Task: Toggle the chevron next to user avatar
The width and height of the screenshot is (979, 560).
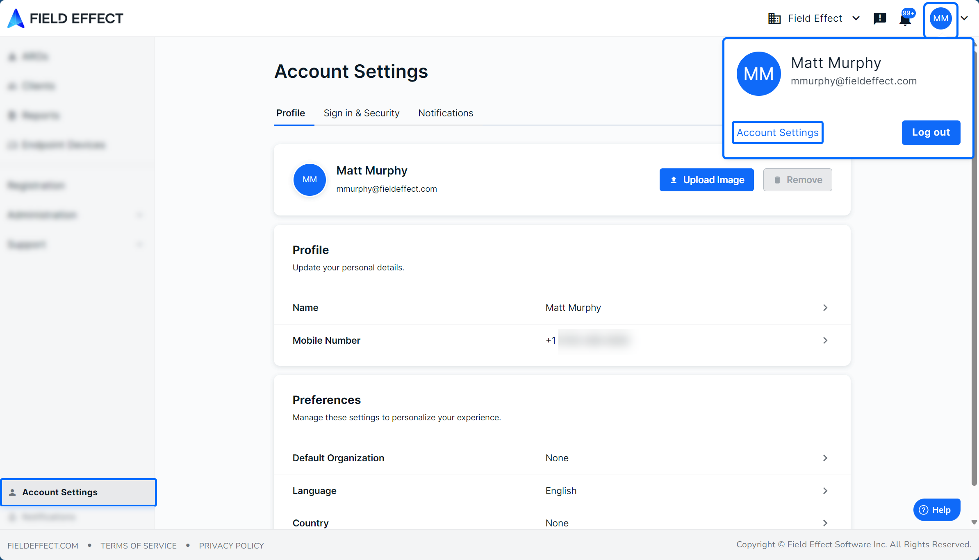Action: click(964, 18)
